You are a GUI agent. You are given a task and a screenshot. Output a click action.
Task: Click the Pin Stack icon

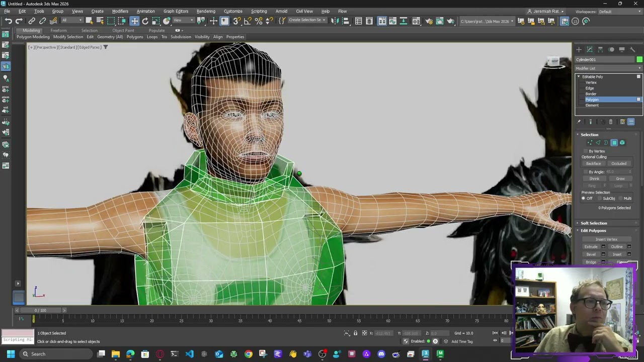[x=579, y=122]
